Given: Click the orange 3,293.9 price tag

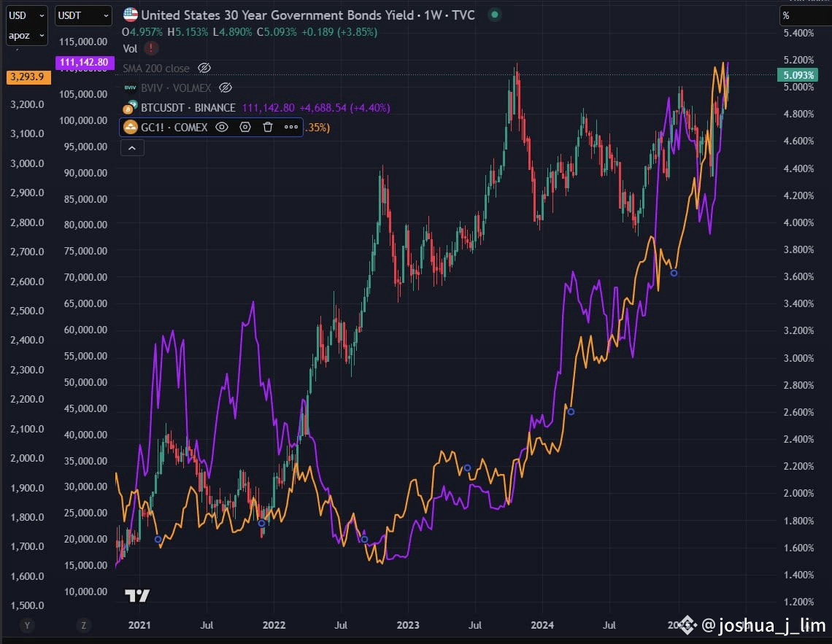Looking at the screenshot, I should [x=28, y=77].
